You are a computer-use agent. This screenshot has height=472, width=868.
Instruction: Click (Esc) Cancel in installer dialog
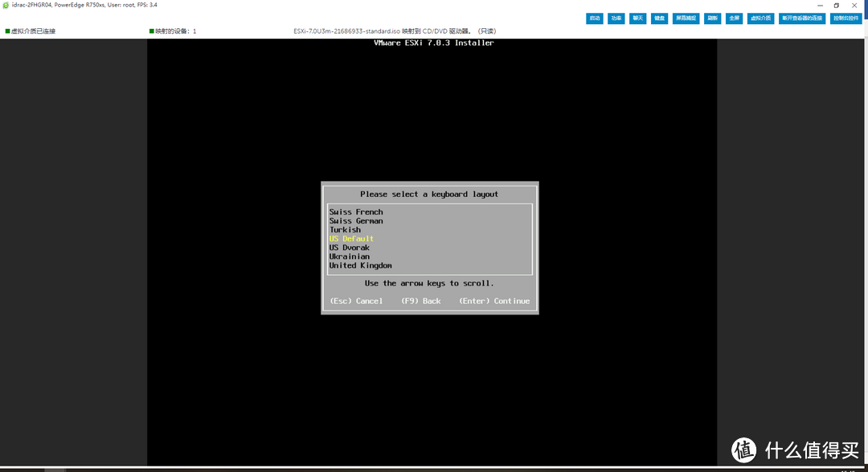[x=356, y=301]
